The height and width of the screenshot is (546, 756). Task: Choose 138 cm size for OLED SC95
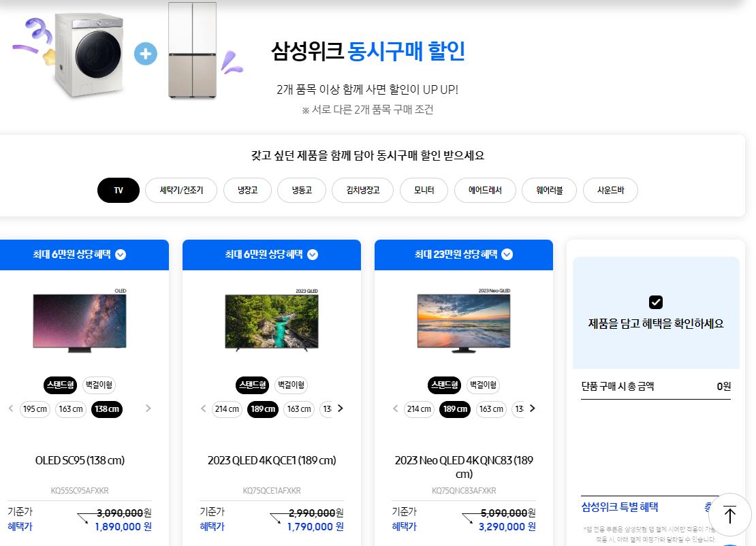[x=106, y=409]
